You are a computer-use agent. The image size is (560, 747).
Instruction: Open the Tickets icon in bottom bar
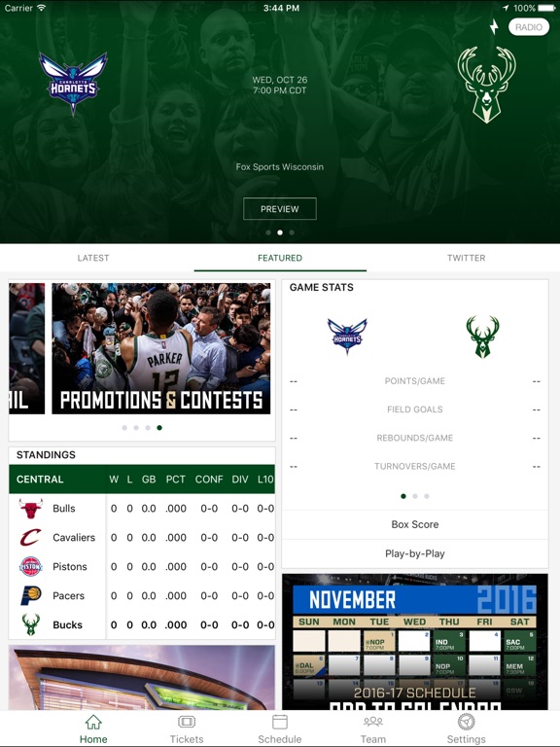point(187,722)
